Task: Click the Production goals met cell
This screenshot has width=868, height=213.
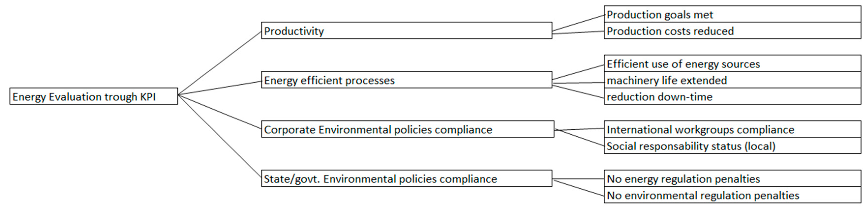Action: (x=732, y=14)
